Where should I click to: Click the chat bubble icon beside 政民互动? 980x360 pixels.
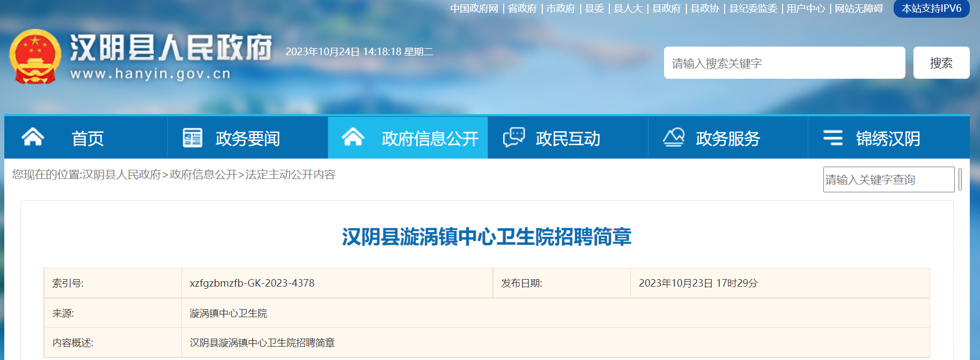pyautogui.click(x=513, y=137)
